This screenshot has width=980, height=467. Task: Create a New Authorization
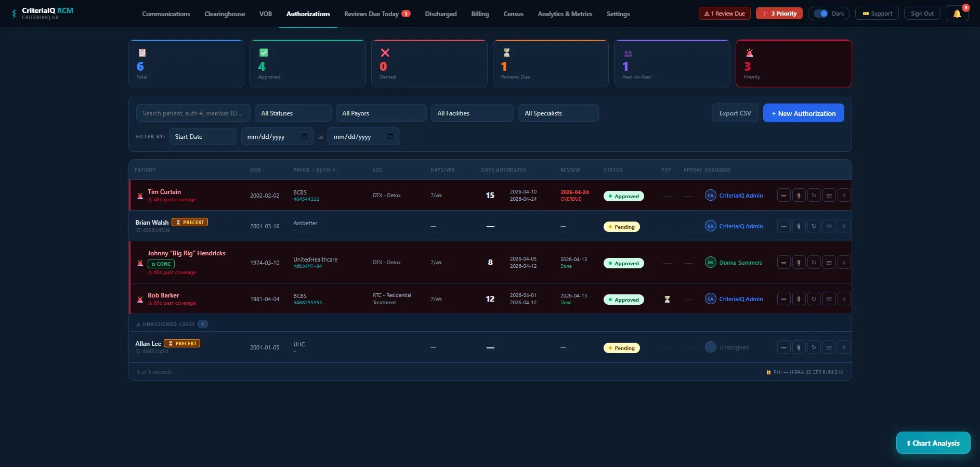tap(803, 113)
